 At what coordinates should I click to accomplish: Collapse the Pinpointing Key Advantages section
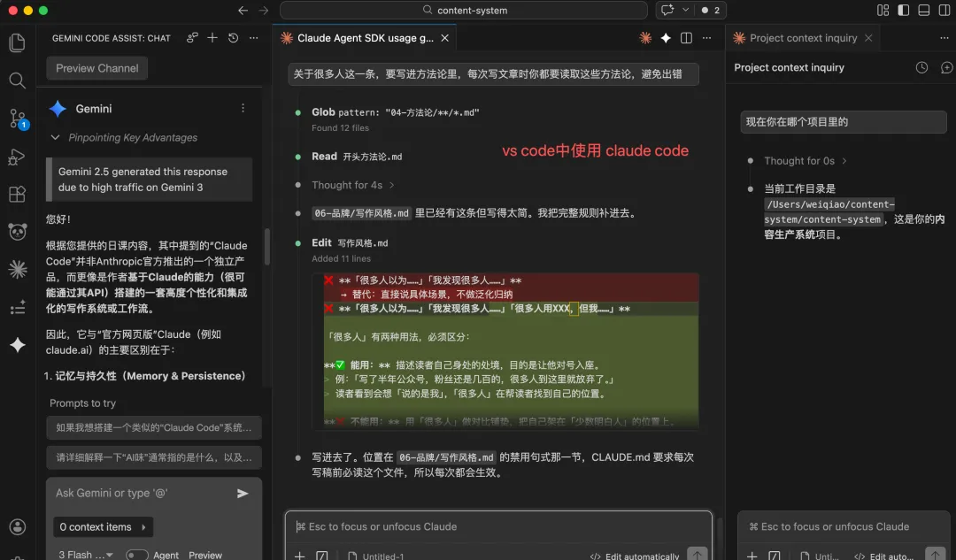tap(55, 138)
